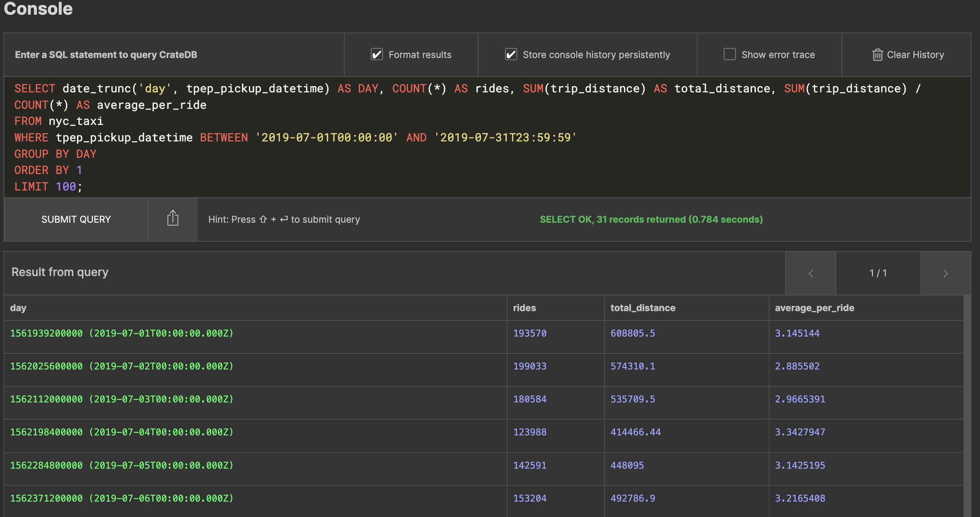Enable the Show error trace checkbox

(x=729, y=54)
